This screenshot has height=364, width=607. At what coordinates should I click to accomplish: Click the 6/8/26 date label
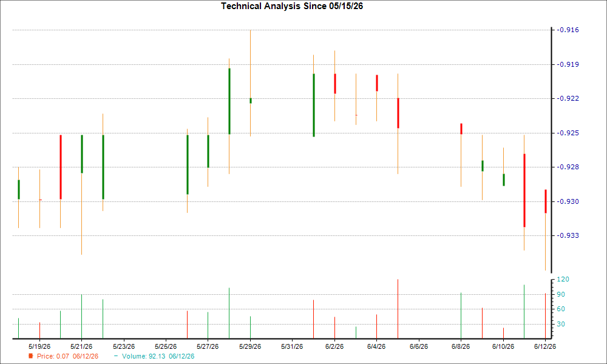[x=461, y=346]
